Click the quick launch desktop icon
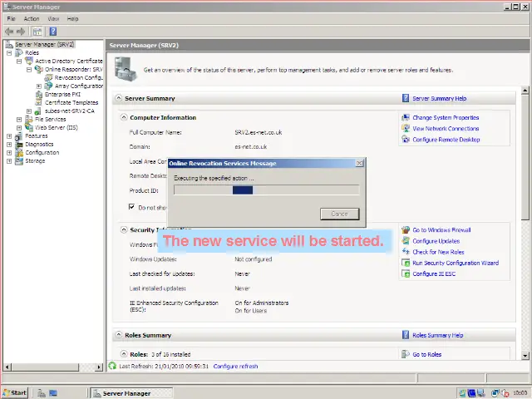Viewport: 532px width, 399px height. [x=53, y=393]
